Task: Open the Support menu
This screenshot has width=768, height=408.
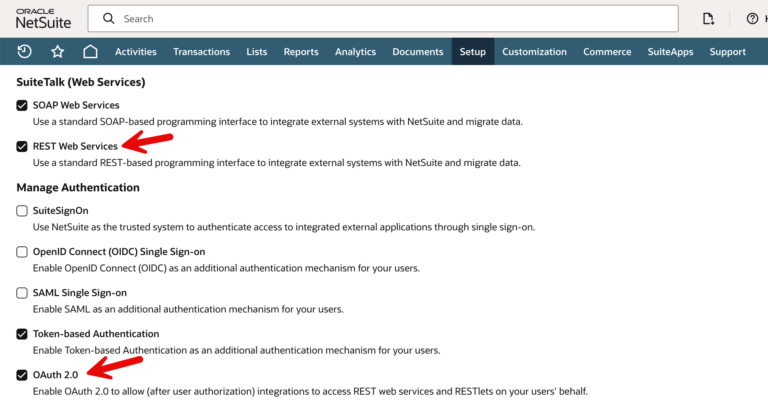Action: pyautogui.click(x=727, y=51)
